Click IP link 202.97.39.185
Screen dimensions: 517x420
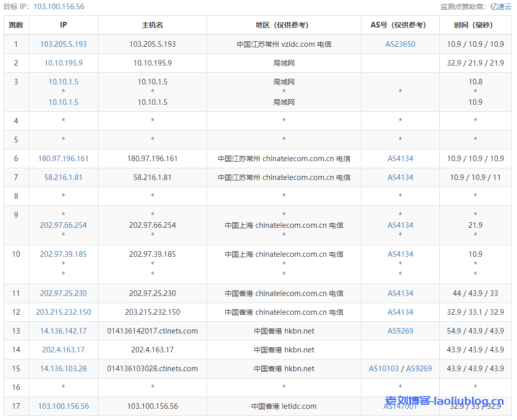click(x=64, y=254)
